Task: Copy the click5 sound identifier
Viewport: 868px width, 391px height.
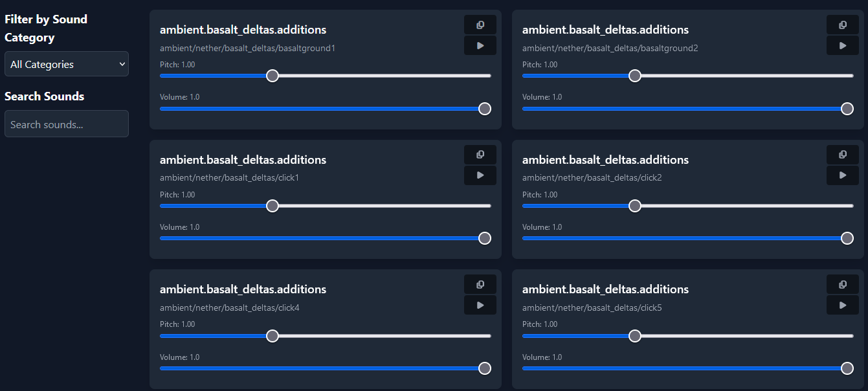Action: click(842, 285)
